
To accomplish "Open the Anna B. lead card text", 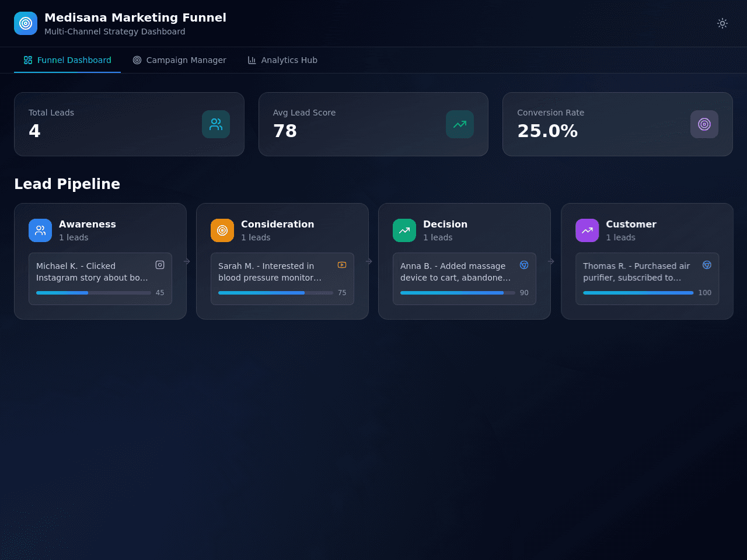I will tap(455, 272).
